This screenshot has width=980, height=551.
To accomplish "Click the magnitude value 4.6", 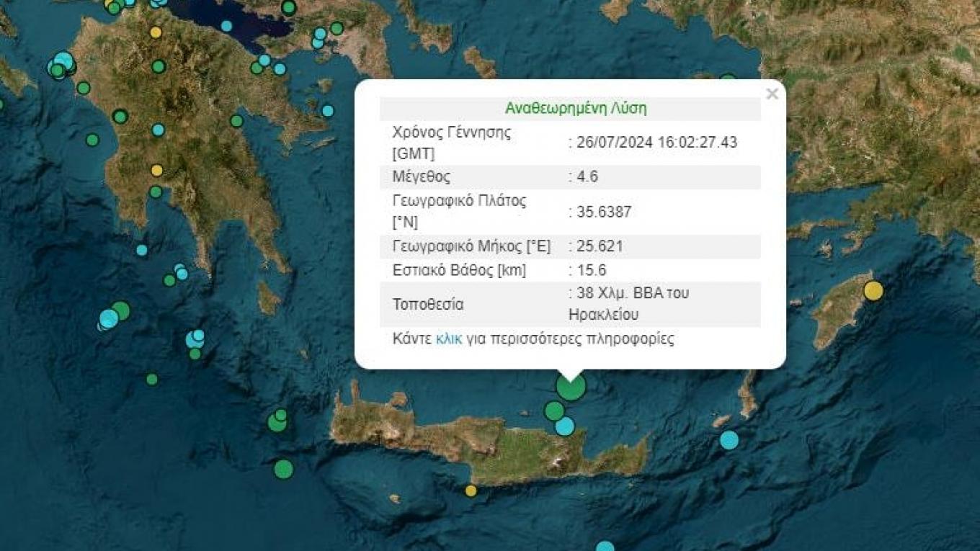I will tap(587, 176).
